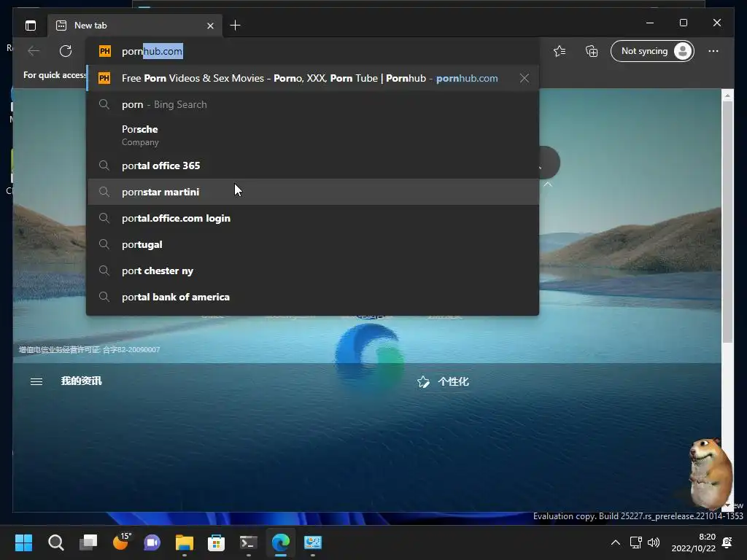
Task: Open the tab actions menu icon
Action: pos(31,26)
